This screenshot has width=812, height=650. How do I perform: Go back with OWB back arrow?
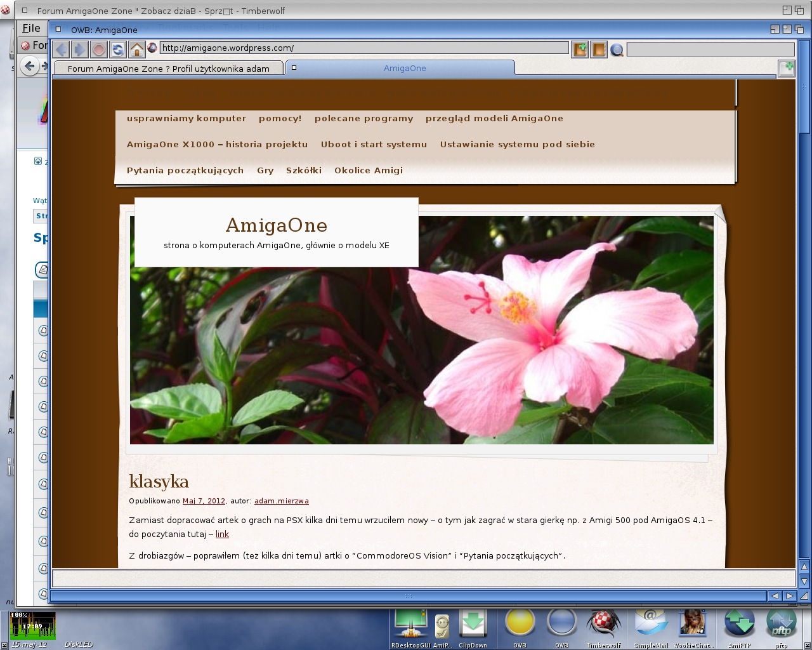click(61, 49)
